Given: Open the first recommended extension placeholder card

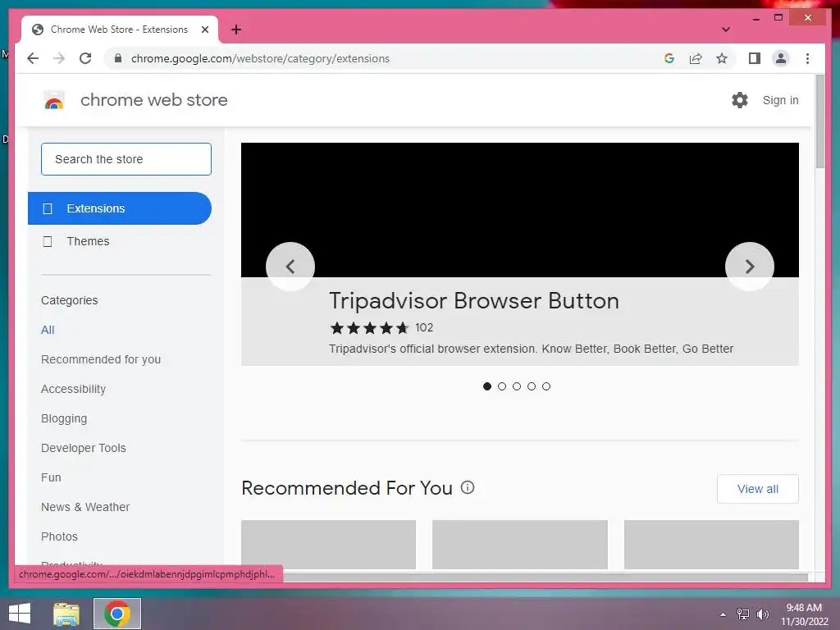Looking at the screenshot, I should [328, 545].
